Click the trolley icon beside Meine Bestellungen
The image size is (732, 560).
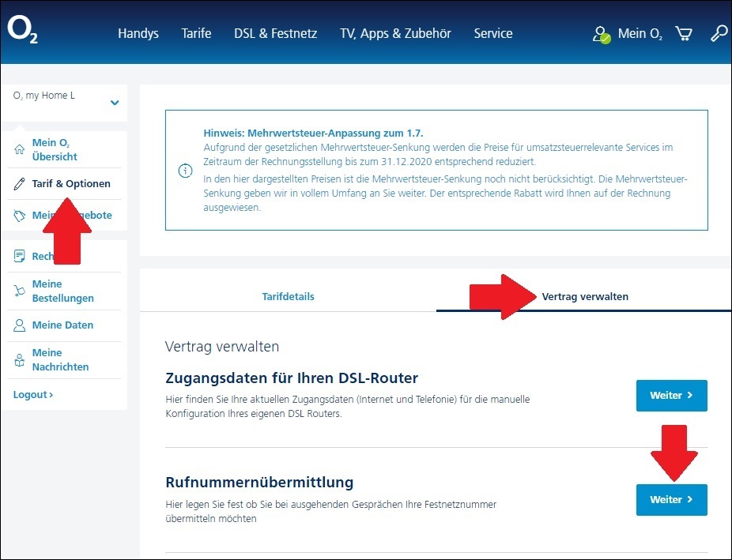tap(19, 291)
